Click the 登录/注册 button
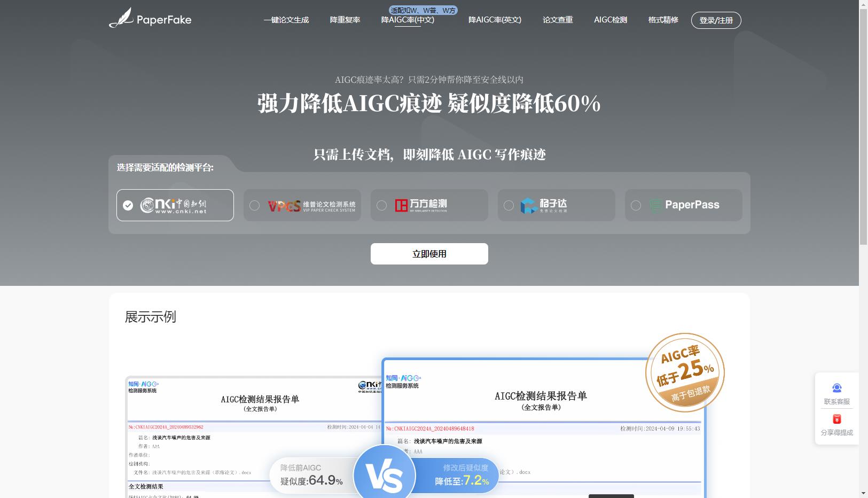Image resolution: width=868 pixels, height=498 pixels. tap(716, 20)
